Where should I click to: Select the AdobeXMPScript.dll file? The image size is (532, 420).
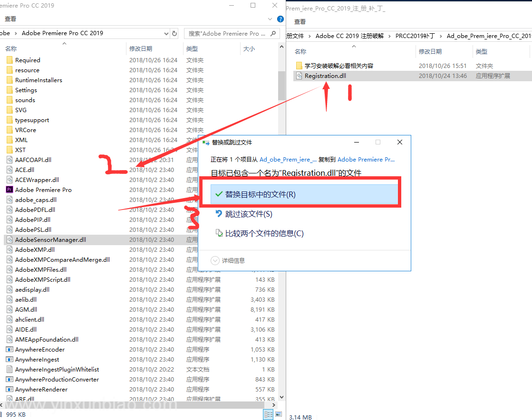43,280
